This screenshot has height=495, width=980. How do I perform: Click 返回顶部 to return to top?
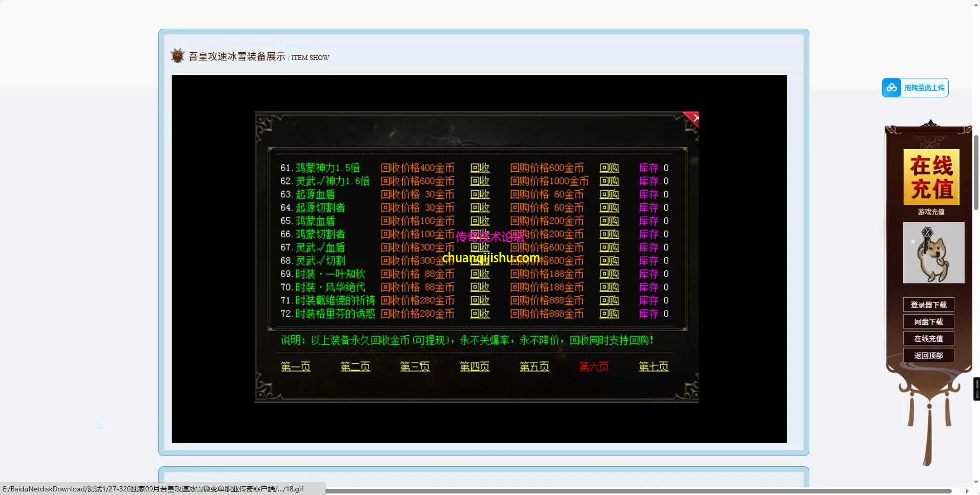coord(928,355)
